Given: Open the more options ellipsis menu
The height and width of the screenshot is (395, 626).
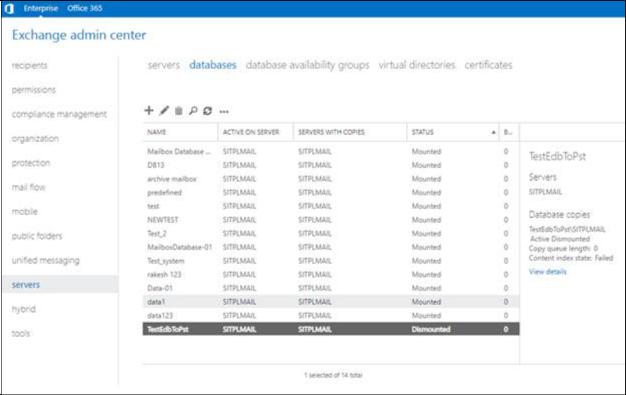Looking at the screenshot, I should coord(224,112).
